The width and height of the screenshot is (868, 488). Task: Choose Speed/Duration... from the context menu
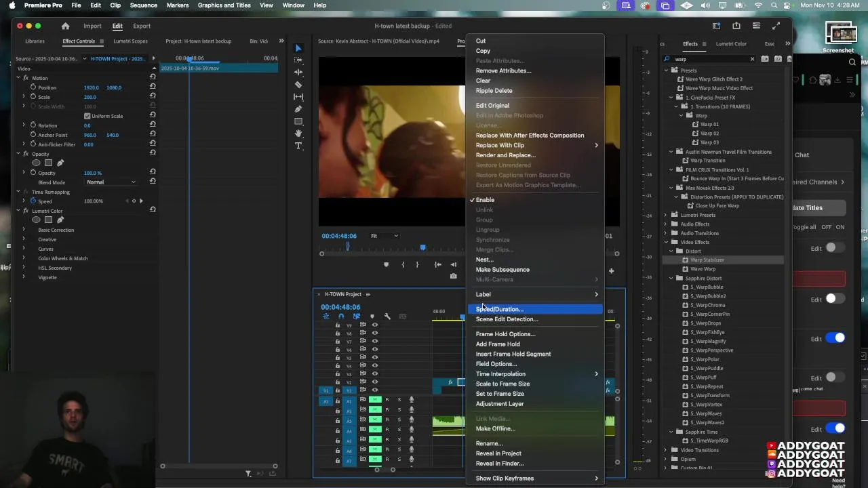tap(535, 309)
